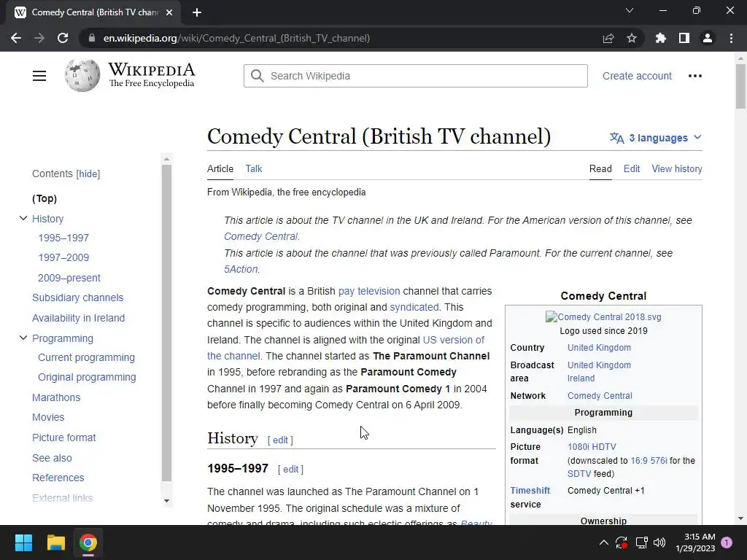The image size is (747, 560).
Task: Go to Picture format in contents
Action: pyautogui.click(x=64, y=437)
